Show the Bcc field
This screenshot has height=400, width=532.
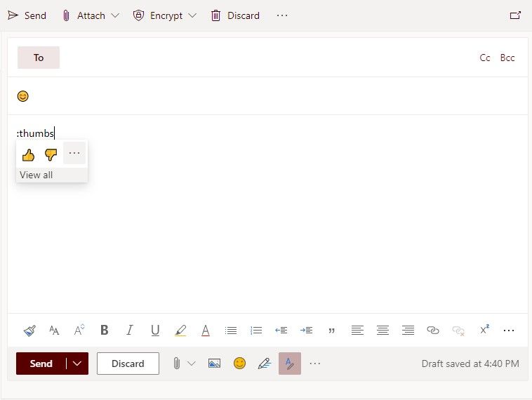click(507, 58)
